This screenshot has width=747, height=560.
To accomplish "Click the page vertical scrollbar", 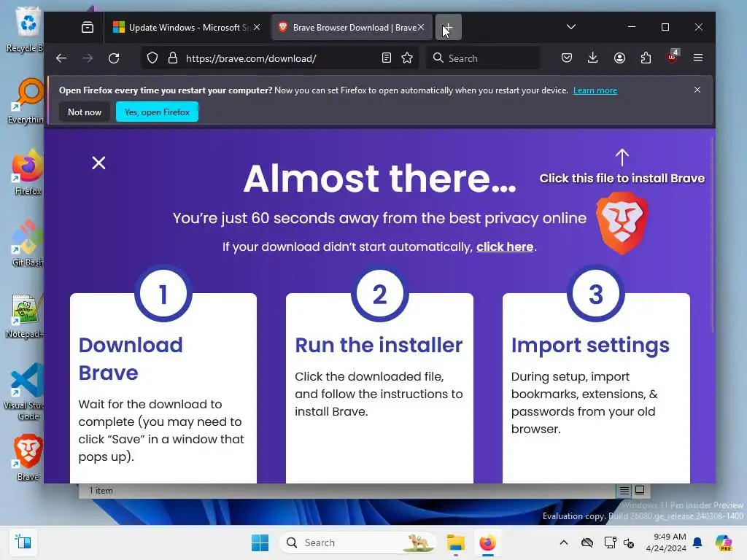I will pos(712,236).
